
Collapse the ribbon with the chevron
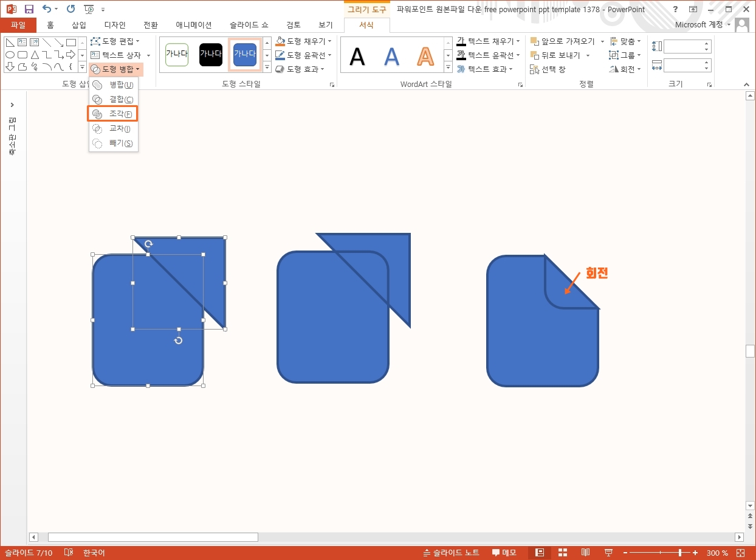[x=746, y=85]
